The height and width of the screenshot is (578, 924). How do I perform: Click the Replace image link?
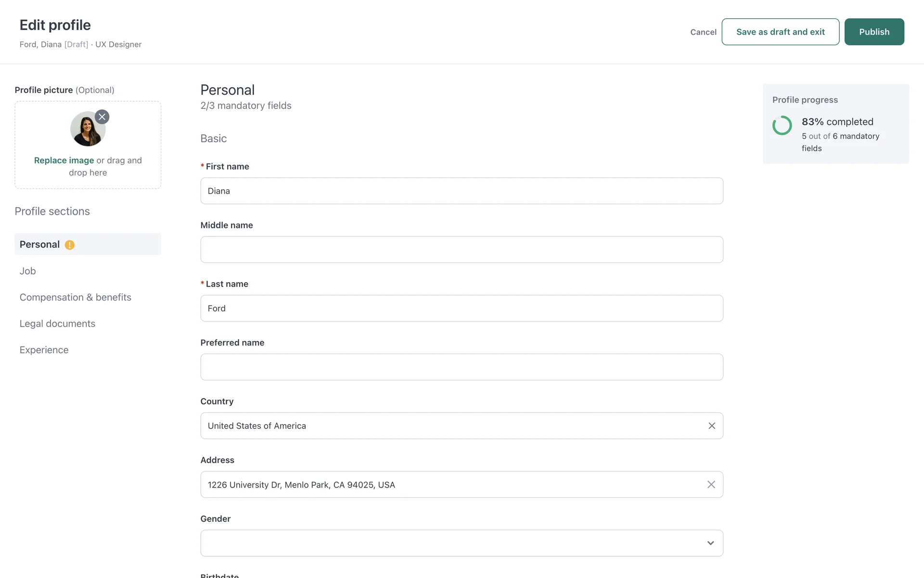[64, 160]
